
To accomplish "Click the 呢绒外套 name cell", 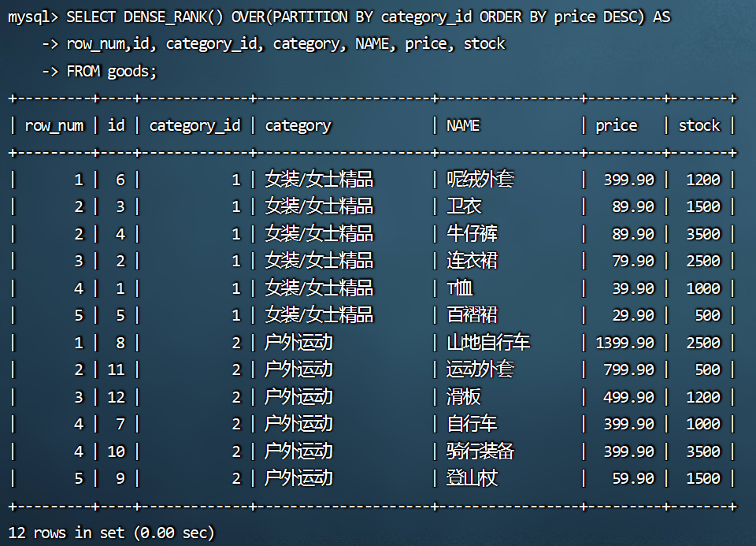I will [x=480, y=180].
